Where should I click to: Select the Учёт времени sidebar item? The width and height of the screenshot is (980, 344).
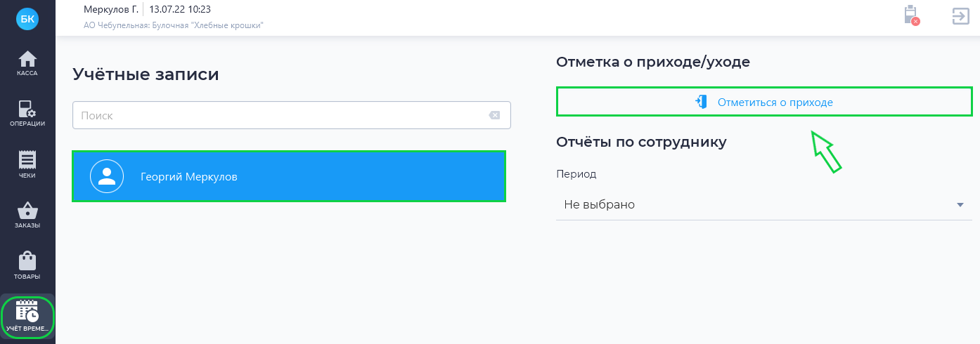[27, 317]
